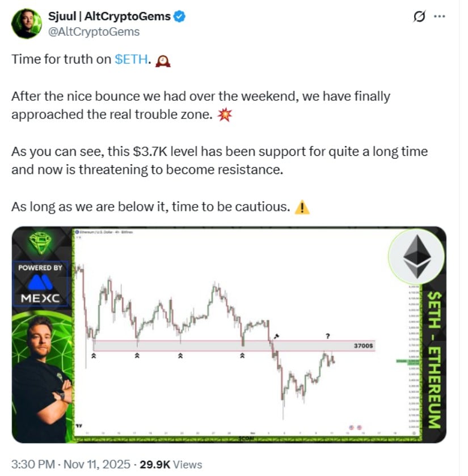The image size is (468, 476).
Task: Open the $ETH cashtag link
Action: coord(132,59)
